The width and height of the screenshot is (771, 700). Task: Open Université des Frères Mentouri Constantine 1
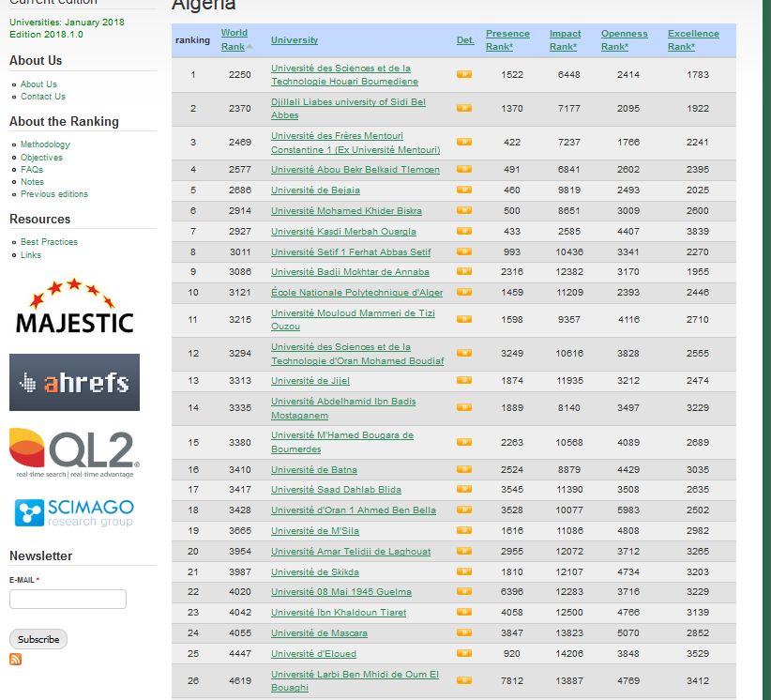point(355,143)
